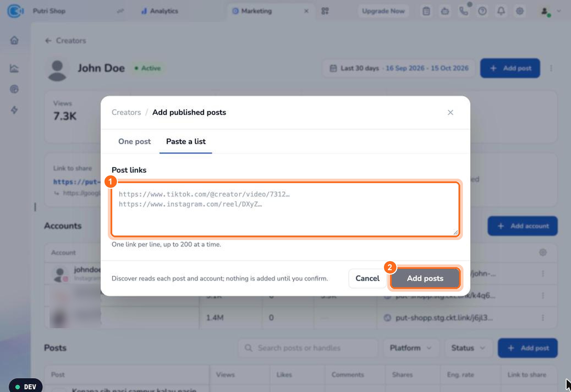
Task: Close the Marketing tab
Action: point(306,11)
